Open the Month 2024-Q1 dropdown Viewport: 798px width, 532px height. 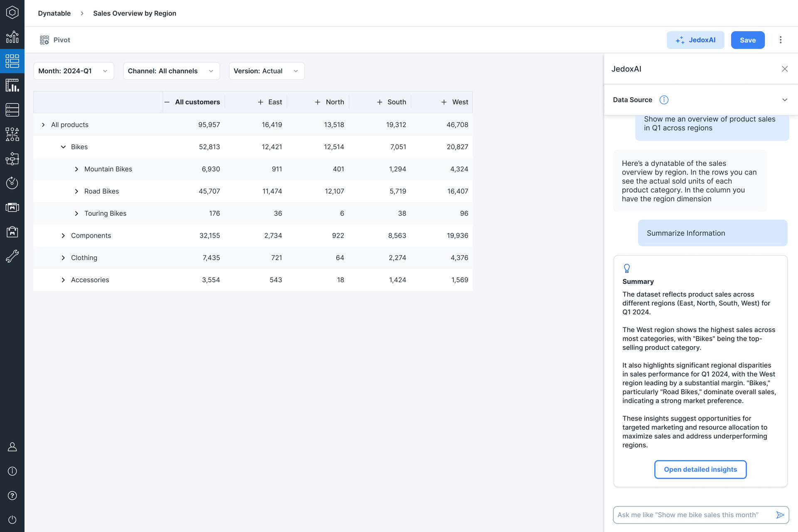point(74,71)
